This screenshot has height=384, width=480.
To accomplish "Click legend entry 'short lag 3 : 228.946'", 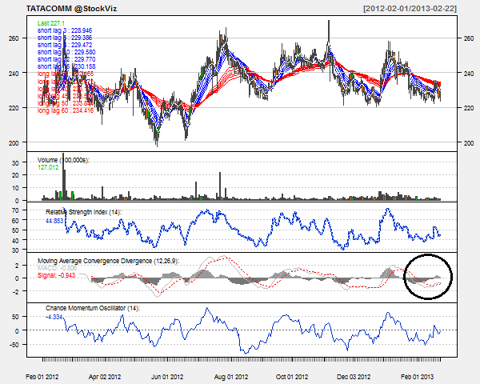I will tap(65, 31).
